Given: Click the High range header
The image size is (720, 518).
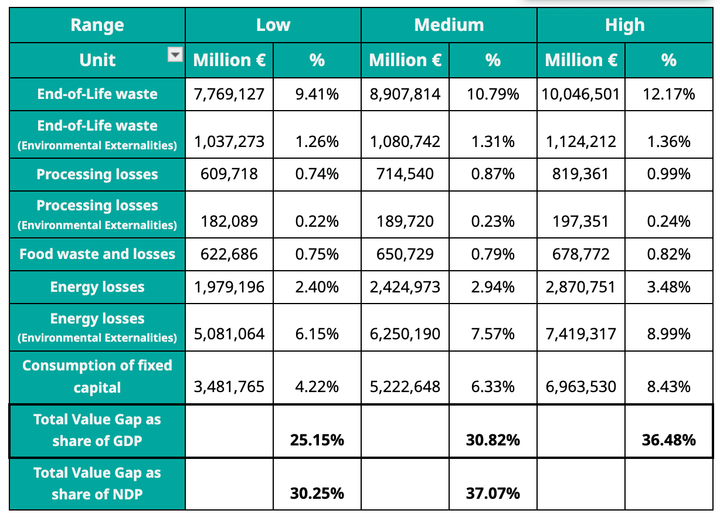Looking at the screenshot, I should pos(625,24).
